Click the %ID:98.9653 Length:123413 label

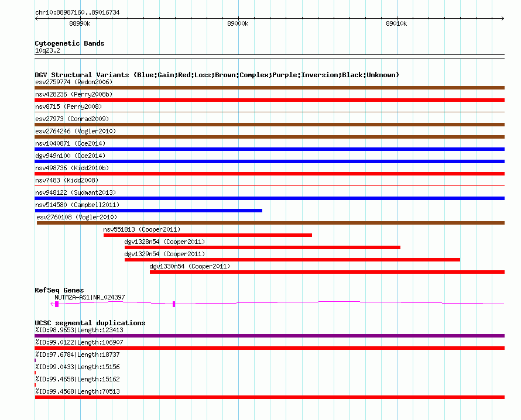(79, 330)
